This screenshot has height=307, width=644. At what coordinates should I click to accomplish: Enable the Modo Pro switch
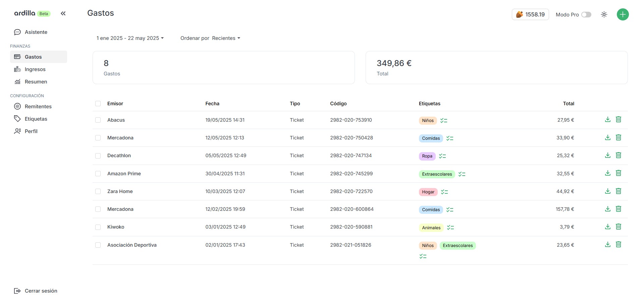tap(586, 14)
